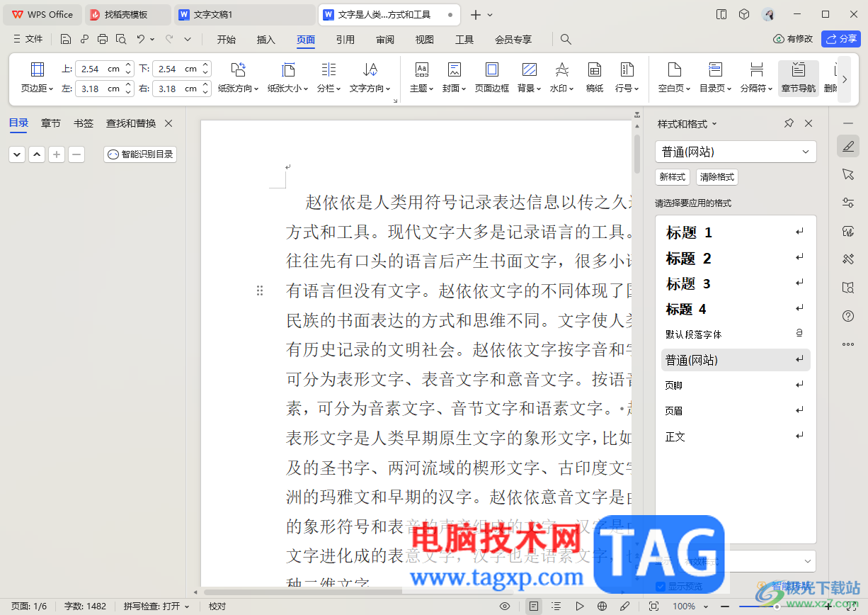Open 分隔符 break dropdown
The height and width of the screenshot is (615, 868).
coord(756,78)
